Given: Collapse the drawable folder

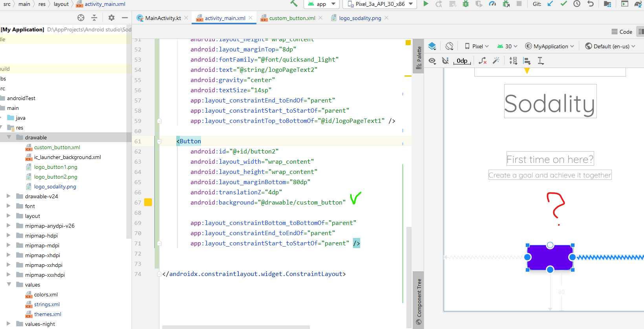Looking at the screenshot, I should pos(9,137).
